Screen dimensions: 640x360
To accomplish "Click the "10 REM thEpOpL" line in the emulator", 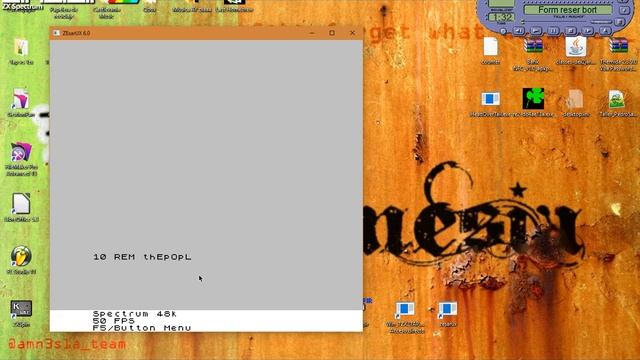I will click(142, 257).
